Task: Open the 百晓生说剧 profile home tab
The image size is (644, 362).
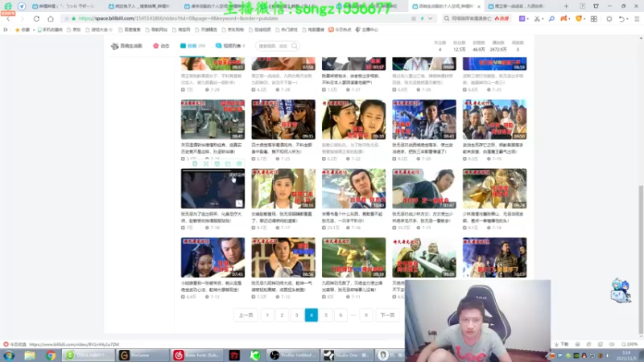Action: (126, 46)
